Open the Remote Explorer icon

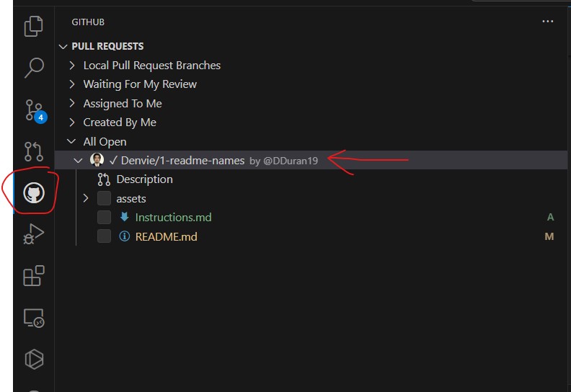click(34, 318)
